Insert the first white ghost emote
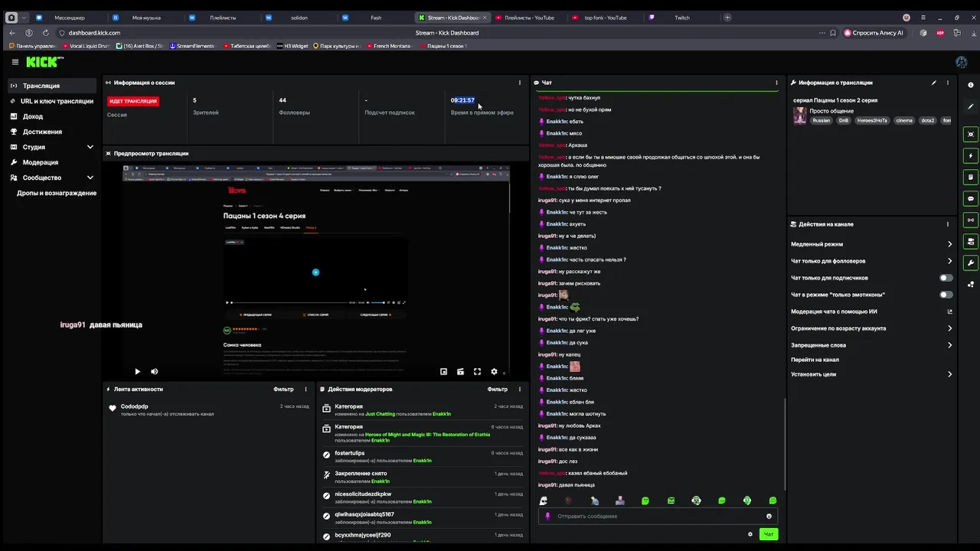 tap(544, 500)
